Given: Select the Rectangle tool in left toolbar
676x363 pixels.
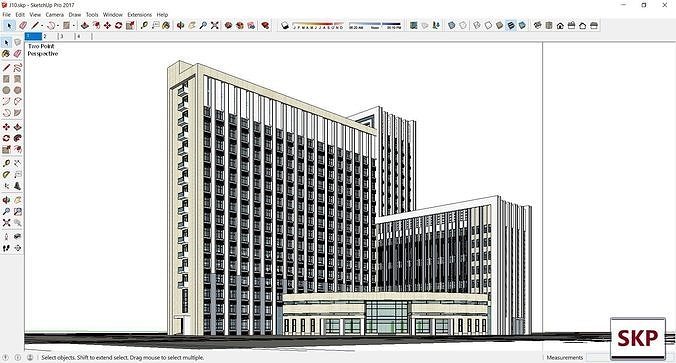Looking at the screenshot, I should (x=6, y=79).
